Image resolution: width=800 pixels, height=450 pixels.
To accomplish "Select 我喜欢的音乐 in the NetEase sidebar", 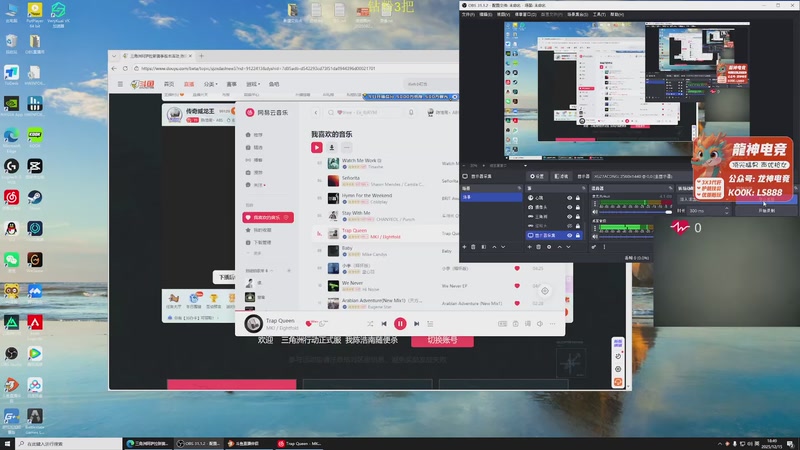I will pyautogui.click(x=268, y=217).
